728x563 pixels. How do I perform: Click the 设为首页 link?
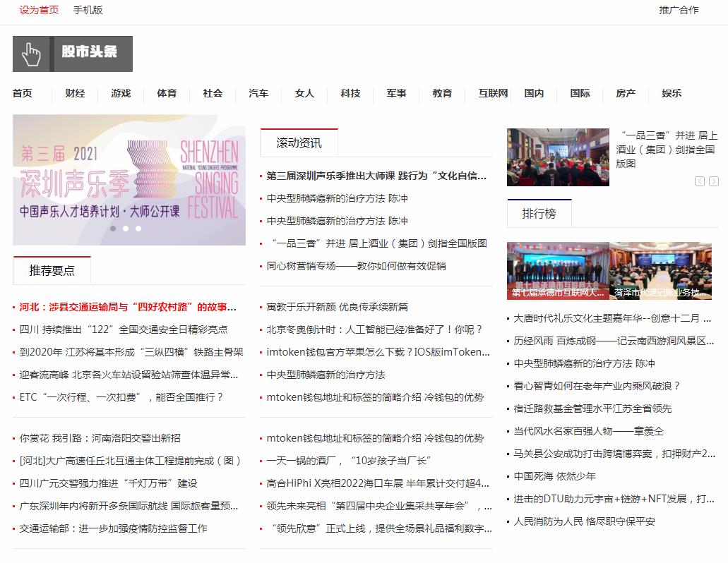[39, 10]
